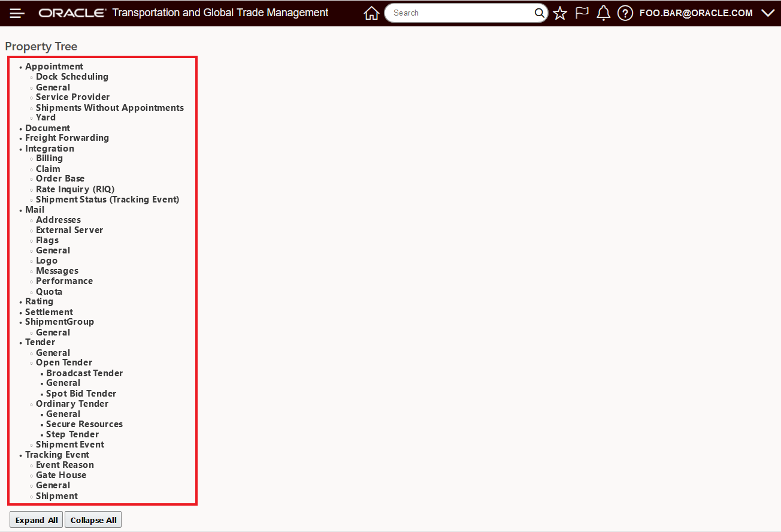Open Dock Scheduling properties

coord(72,77)
